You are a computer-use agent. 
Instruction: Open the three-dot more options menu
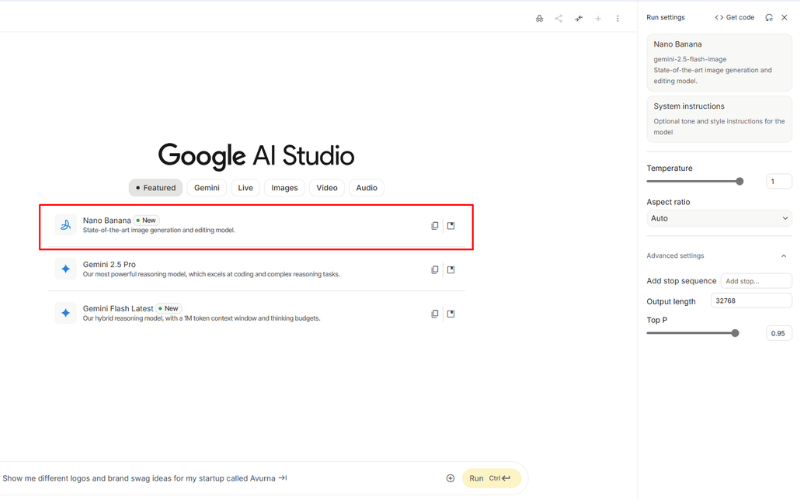click(x=617, y=18)
